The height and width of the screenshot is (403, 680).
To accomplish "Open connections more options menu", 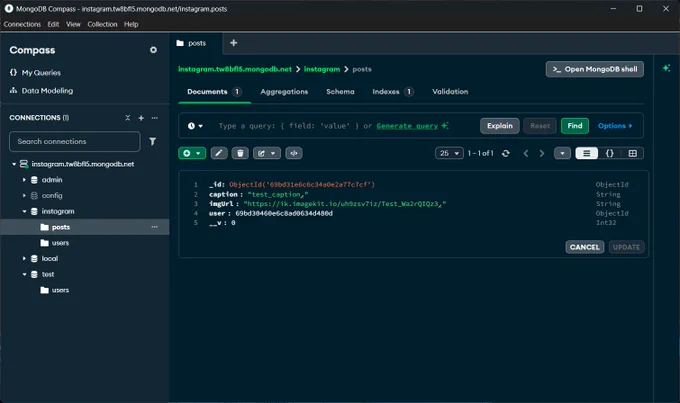I will 154,118.
